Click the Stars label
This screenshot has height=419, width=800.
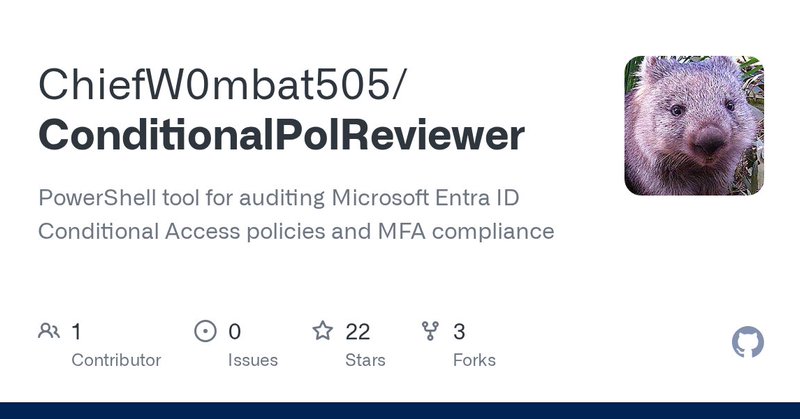tap(365, 360)
